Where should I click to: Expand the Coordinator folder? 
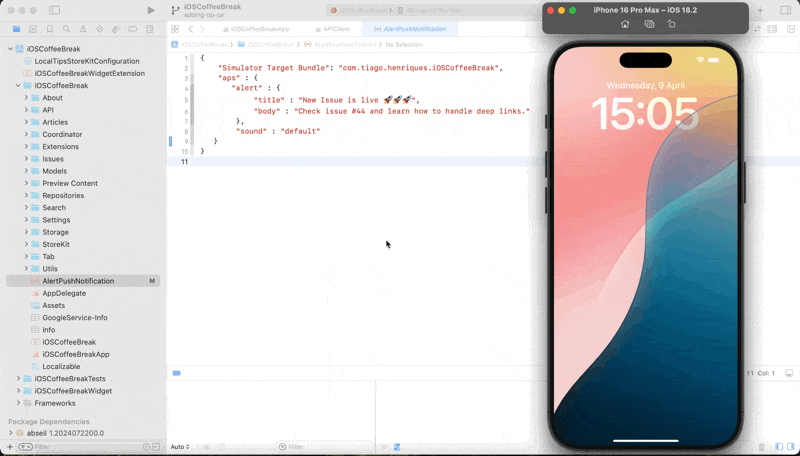point(27,135)
